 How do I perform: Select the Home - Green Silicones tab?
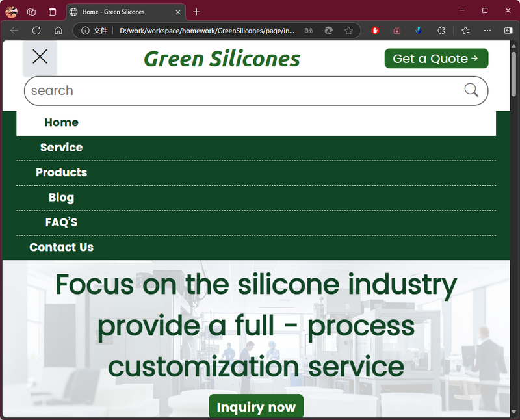(126, 12)
